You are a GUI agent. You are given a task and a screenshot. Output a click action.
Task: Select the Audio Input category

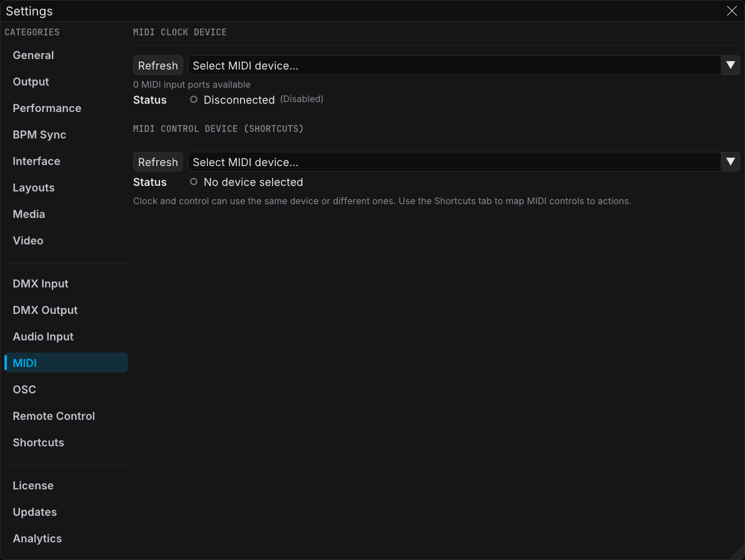click(66, 337)
